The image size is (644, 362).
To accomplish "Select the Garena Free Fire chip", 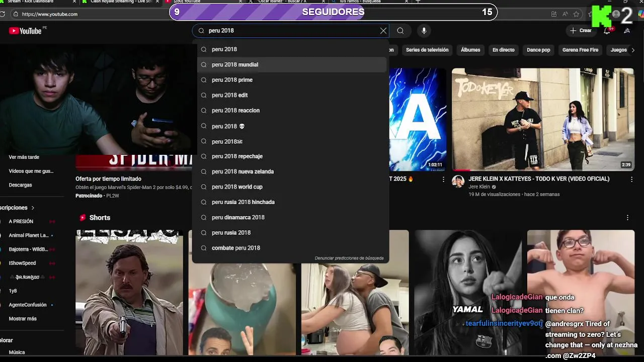I will pos(580,50).
